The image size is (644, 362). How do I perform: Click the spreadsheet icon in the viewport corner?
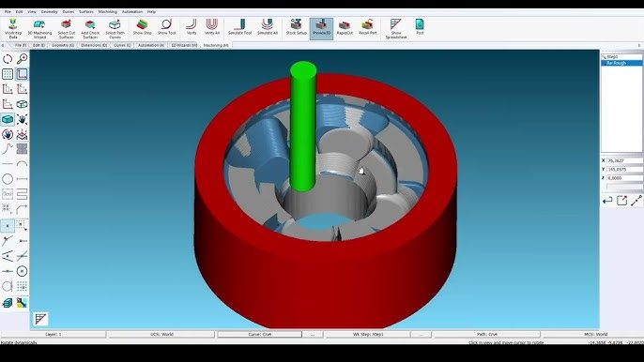pyautogui.click(x=40, y=319)
